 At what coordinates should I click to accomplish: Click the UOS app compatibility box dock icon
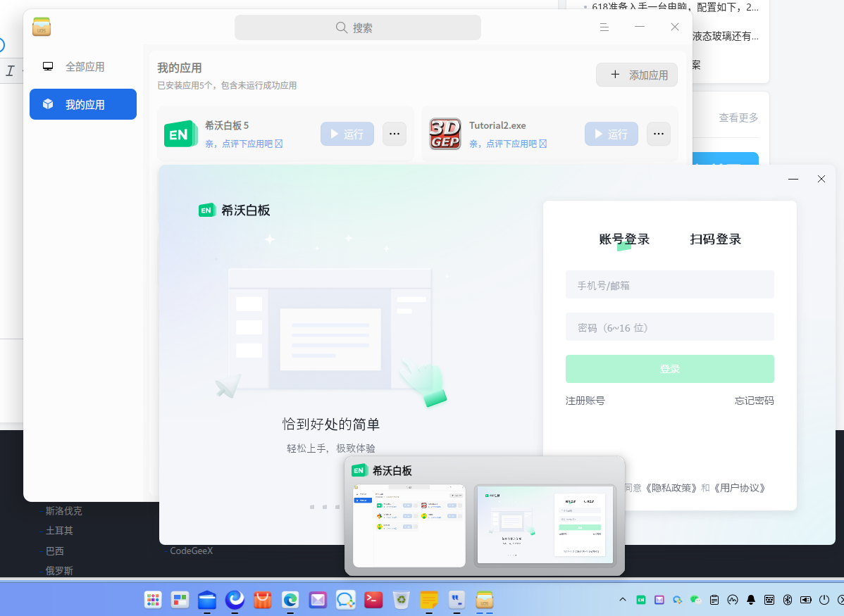click(x=485, y=599)
